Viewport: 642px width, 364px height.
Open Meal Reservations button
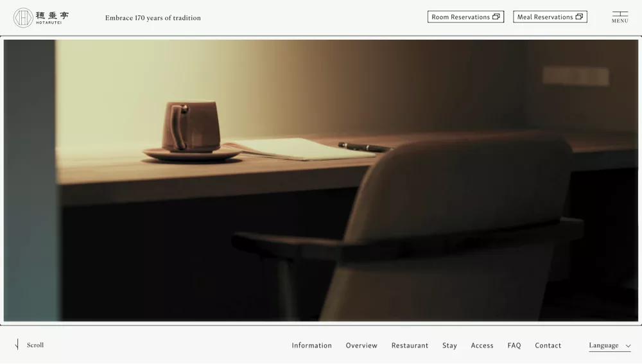click(x=550, y=17)
